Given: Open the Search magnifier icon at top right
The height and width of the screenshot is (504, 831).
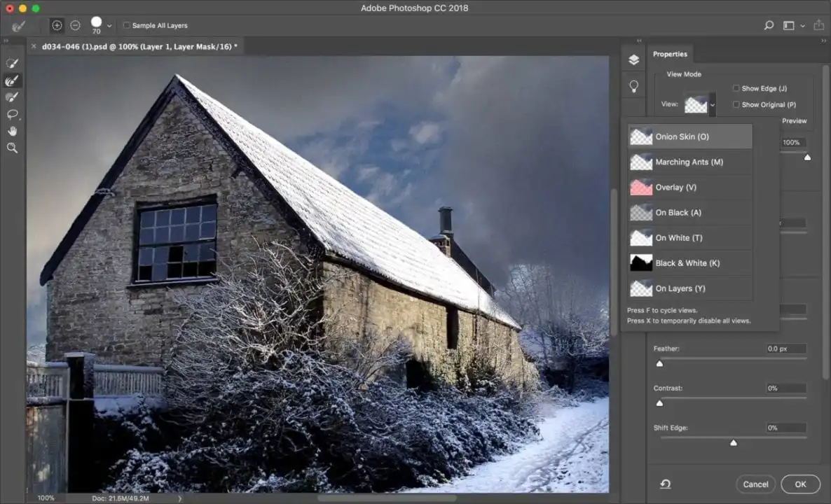Looking at the screenshot, I should (x=769, y=25).
